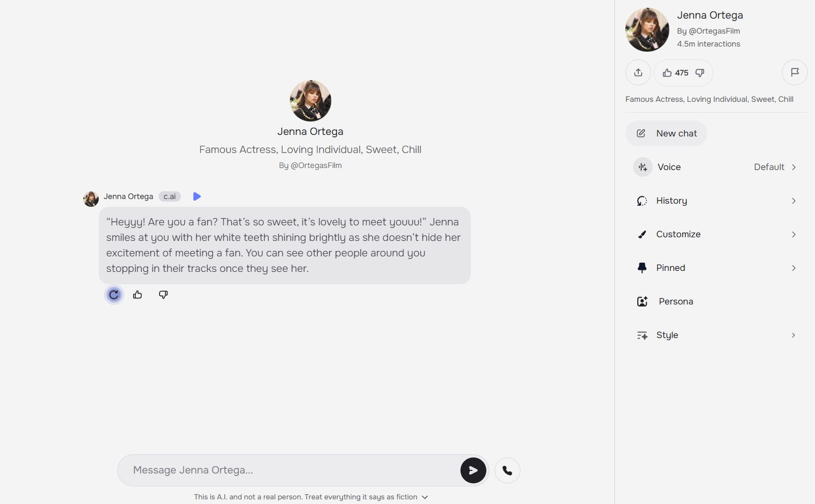
Task: Expand the Pinned chevron
Action: pyautogui.click(x=794, y=268)
